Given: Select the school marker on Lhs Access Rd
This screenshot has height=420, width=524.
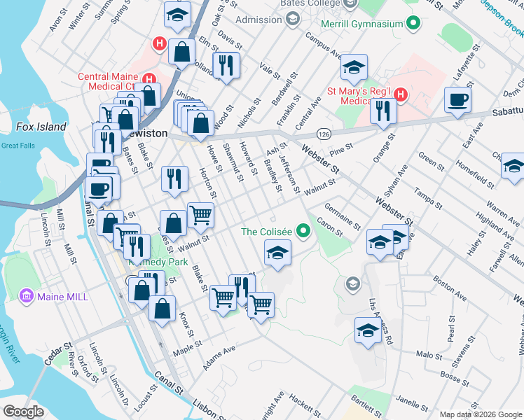Looking at the screenshot, I should coord(368,332).
